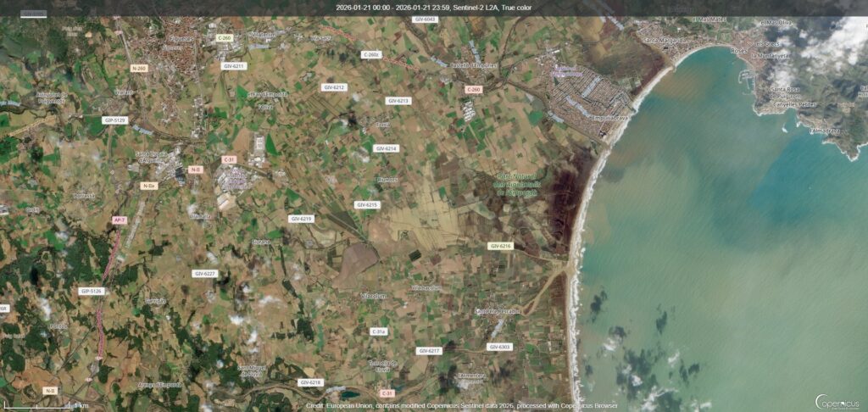Click the GIV-6214 road label
This screenshot has width=868, height=412.
click(386, 148)
